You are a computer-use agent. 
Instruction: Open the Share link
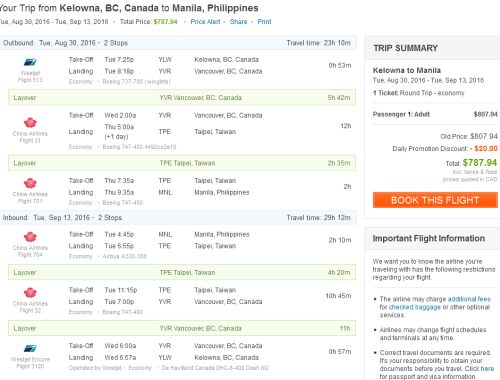[x=238, y=22]
